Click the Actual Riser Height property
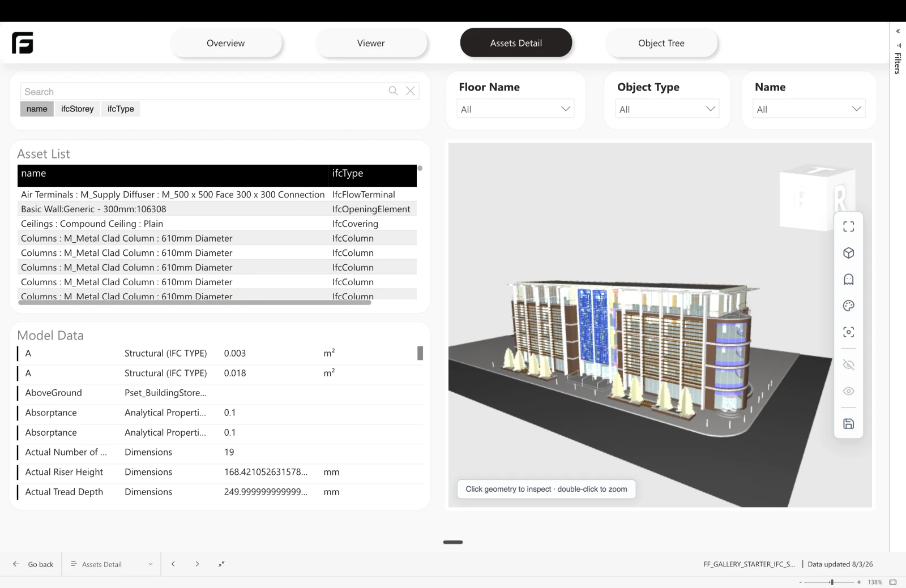Screen dimensions: 906x588 pos(64,472)
